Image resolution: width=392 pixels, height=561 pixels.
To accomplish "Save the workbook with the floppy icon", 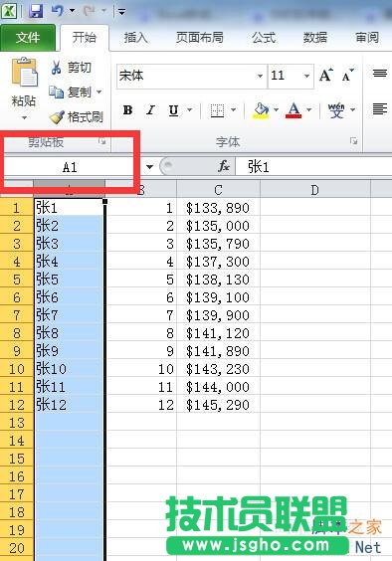I will pos(36,11).
